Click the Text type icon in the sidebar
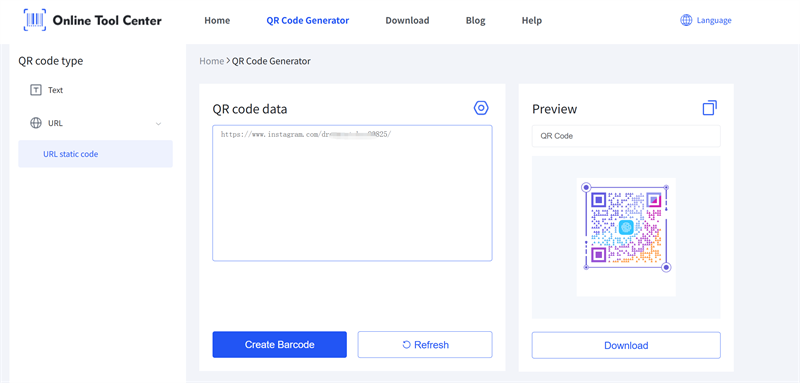800x383 pixels. click(x=36, y=90)
